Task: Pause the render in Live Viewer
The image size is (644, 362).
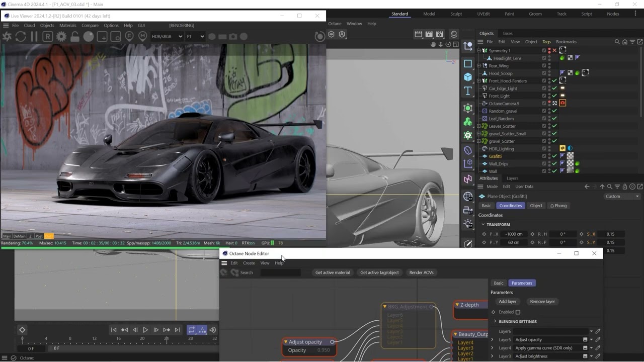Action: click(x=34, y=36)
